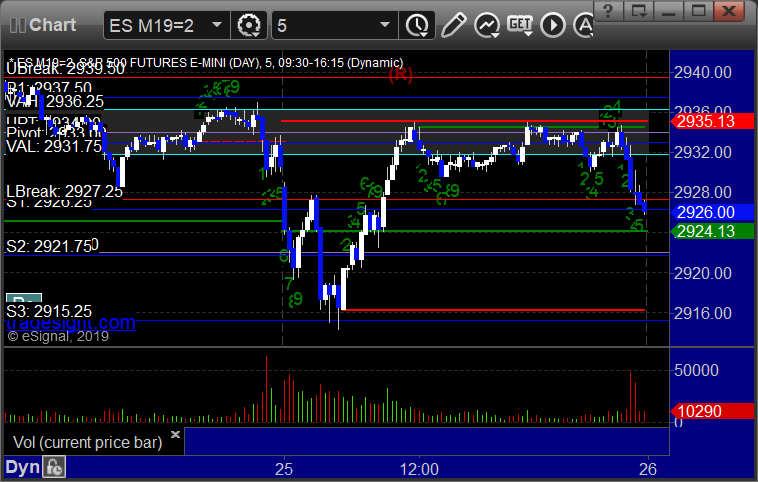Expand the interval dropdown arrow
This screenshot has height=482, width=758.
pos(385,25)
